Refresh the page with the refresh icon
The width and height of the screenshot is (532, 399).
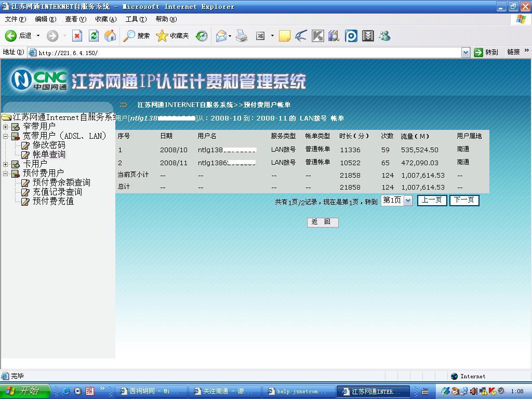[94, 36]
